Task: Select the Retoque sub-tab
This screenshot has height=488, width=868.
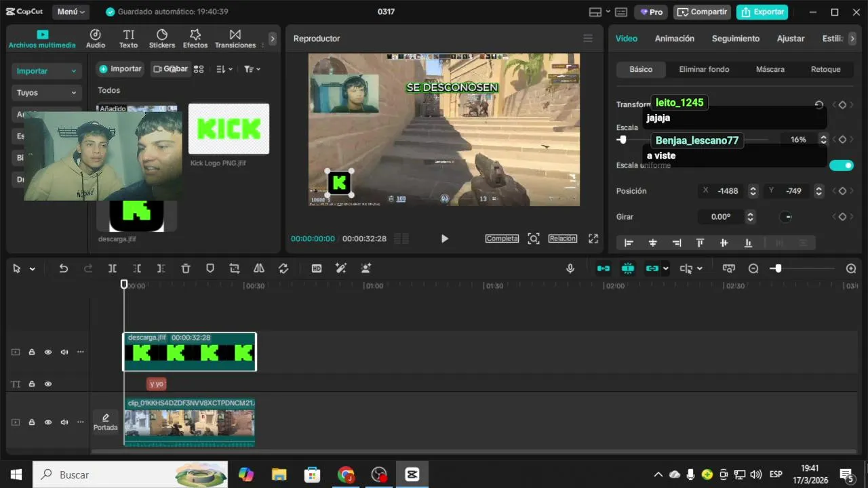Action: [825, 69]
